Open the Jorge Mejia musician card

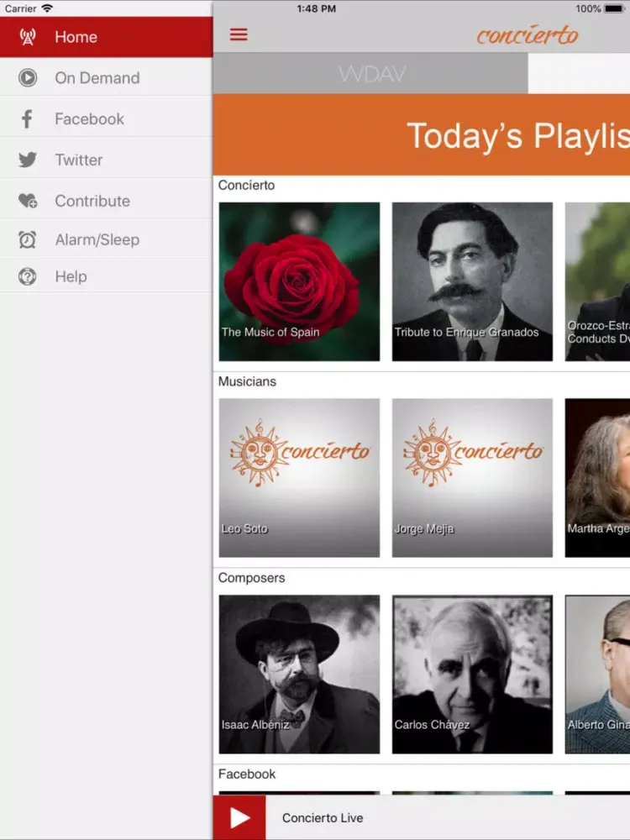pos(472,478)
